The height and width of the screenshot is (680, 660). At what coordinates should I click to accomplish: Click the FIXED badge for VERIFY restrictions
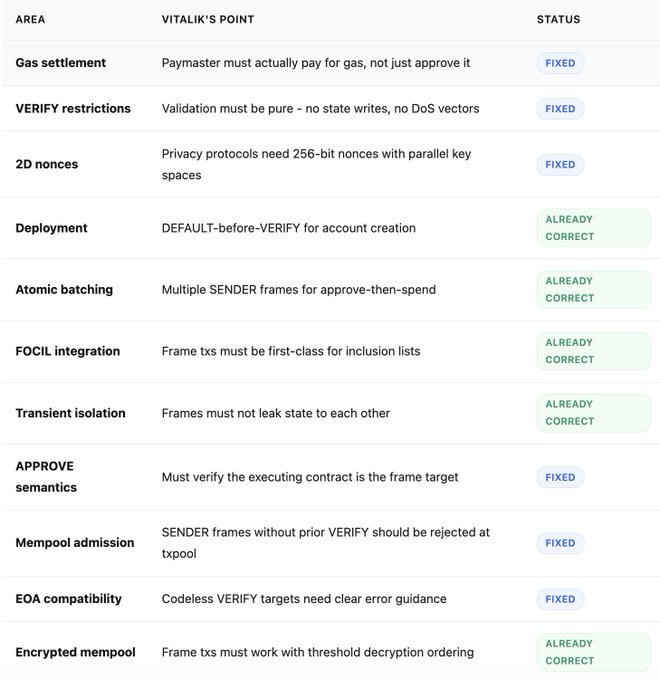[560, 108]
